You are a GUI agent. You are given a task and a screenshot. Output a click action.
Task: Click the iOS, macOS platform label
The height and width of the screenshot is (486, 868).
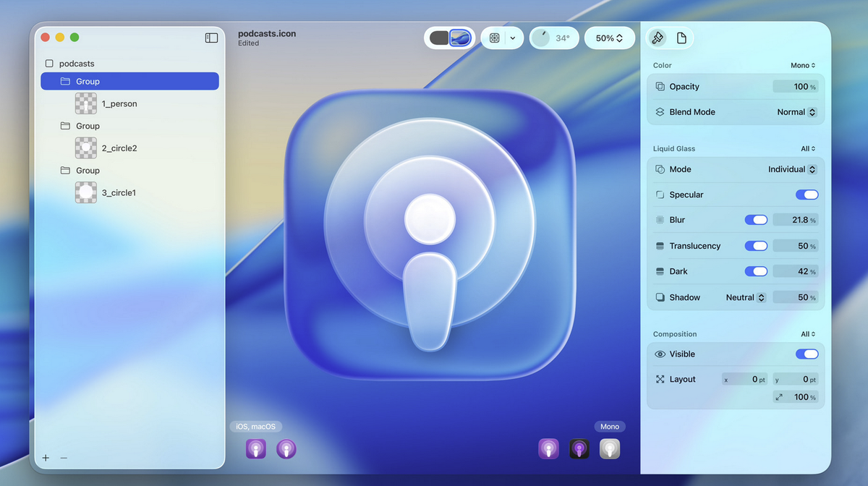256,427
